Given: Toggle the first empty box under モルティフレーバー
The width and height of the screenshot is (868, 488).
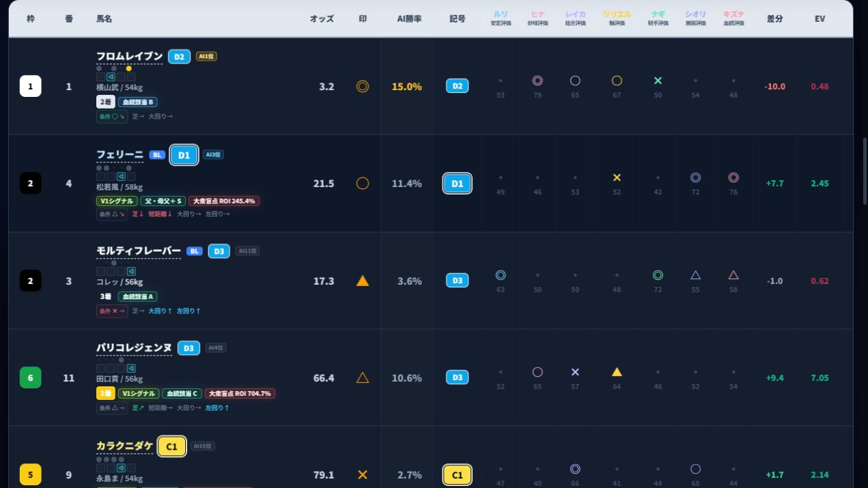Looking at the screenshot, I should point(100,272).
